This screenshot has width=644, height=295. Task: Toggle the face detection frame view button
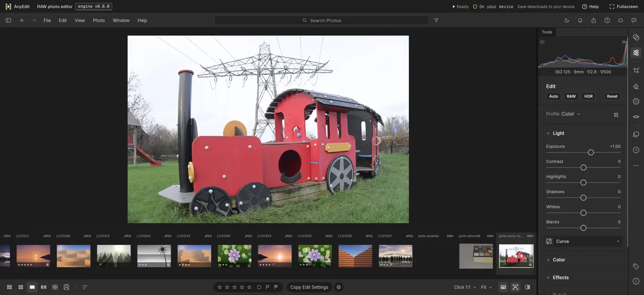coord(515,287)
